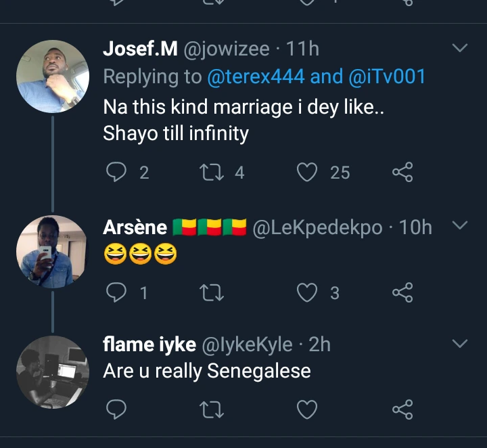Image resolution: width=487 pixels, height=448 pixels.
Task: Open the @iTv001 mention link
Action: tap(387, 76)
